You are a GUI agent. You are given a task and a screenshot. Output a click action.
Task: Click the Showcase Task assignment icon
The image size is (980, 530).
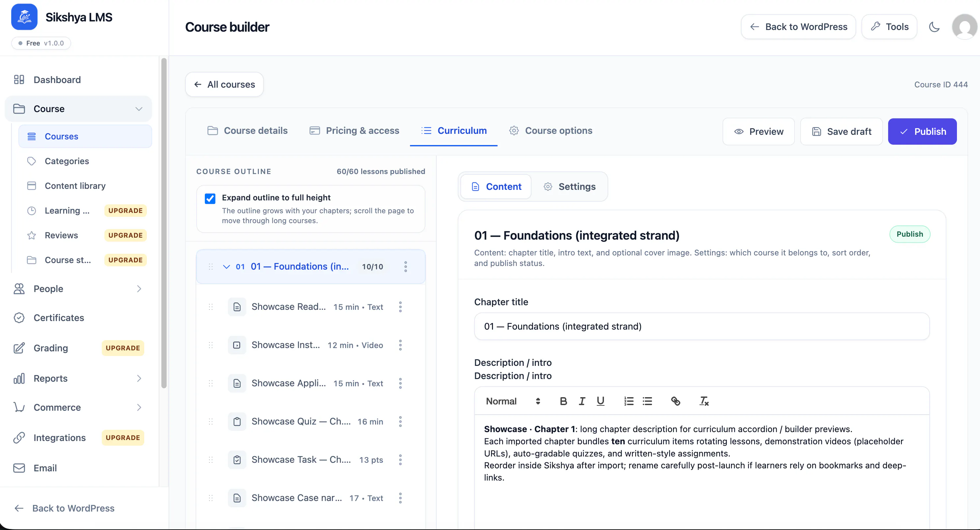[237, 460]
